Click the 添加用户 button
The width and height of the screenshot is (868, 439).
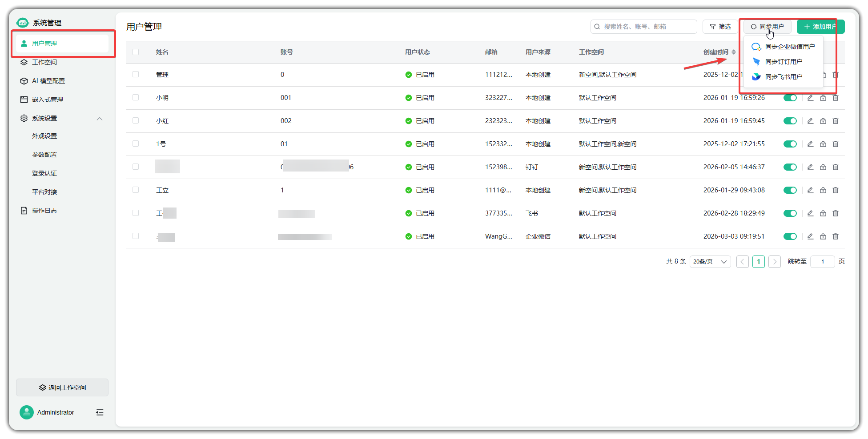point(820,27)
